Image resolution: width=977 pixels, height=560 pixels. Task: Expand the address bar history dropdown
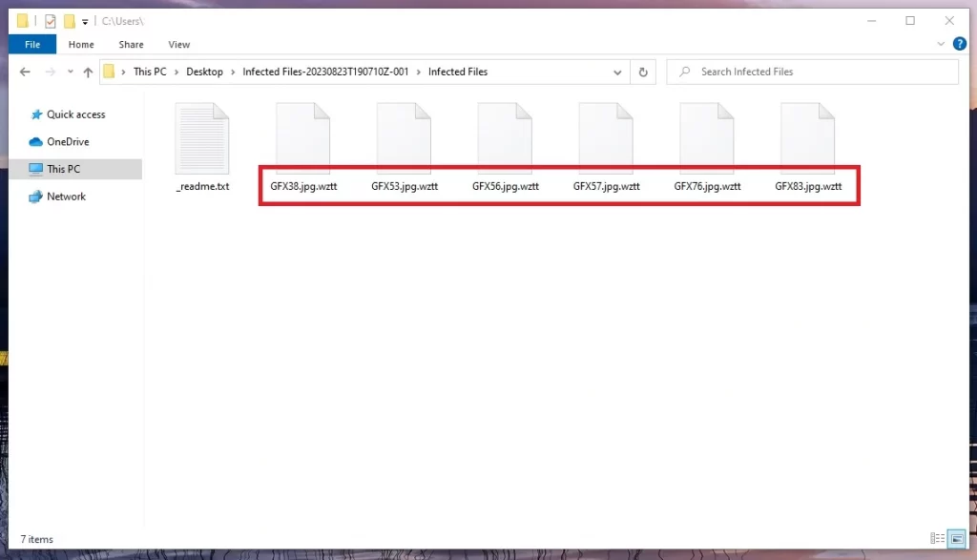[617, 73]
